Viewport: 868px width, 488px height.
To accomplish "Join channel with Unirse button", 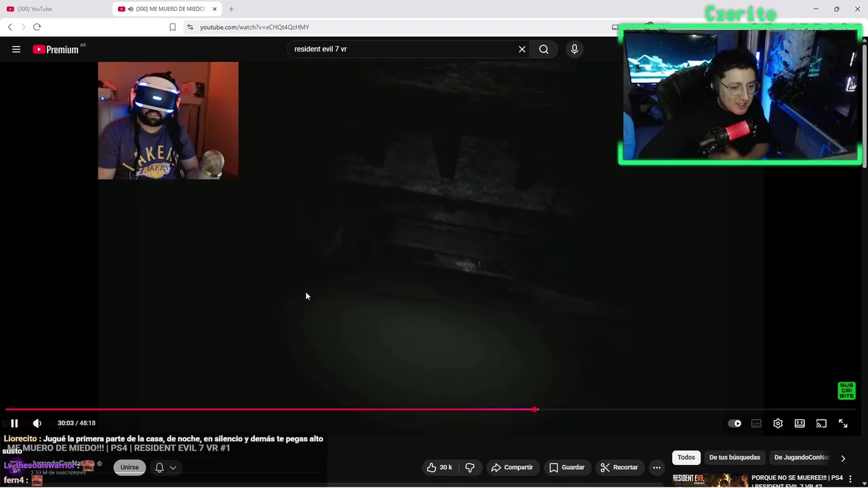I will (x=130, y=467).
